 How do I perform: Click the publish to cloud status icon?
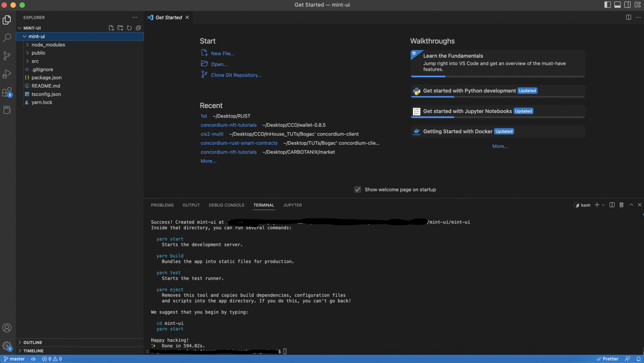[33, 359]
